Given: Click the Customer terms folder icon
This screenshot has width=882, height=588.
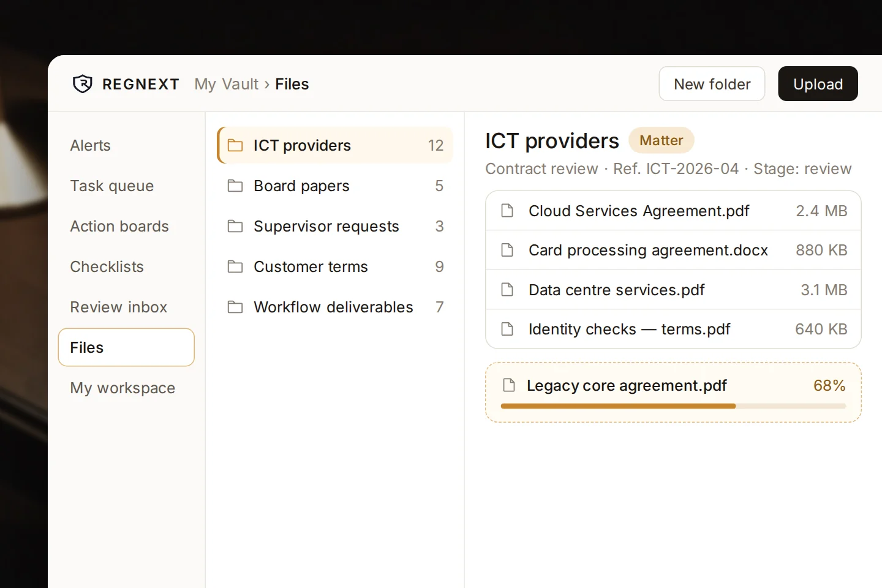Looking at the screenshot, I should click(x=235, y=266).
